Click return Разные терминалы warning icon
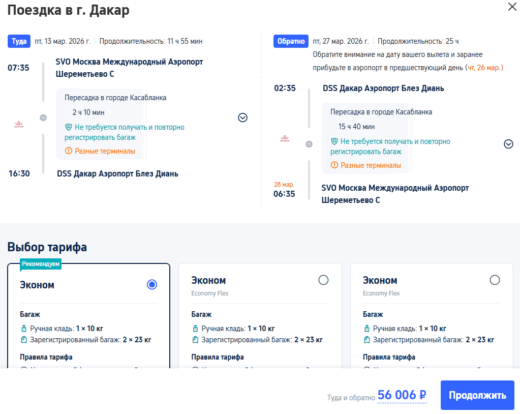 [x=334, y=165]
